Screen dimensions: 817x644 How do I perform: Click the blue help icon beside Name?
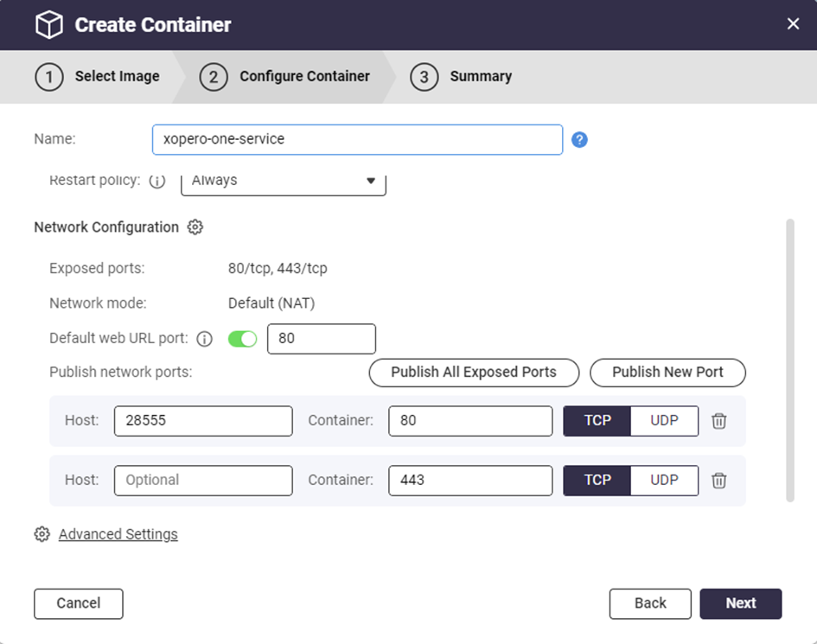579,139
